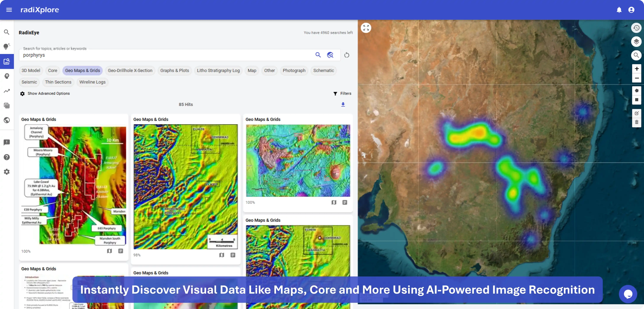Click the notifications bell icon
Viewport: 644px width, 309px height.
[x=619, y=10]
